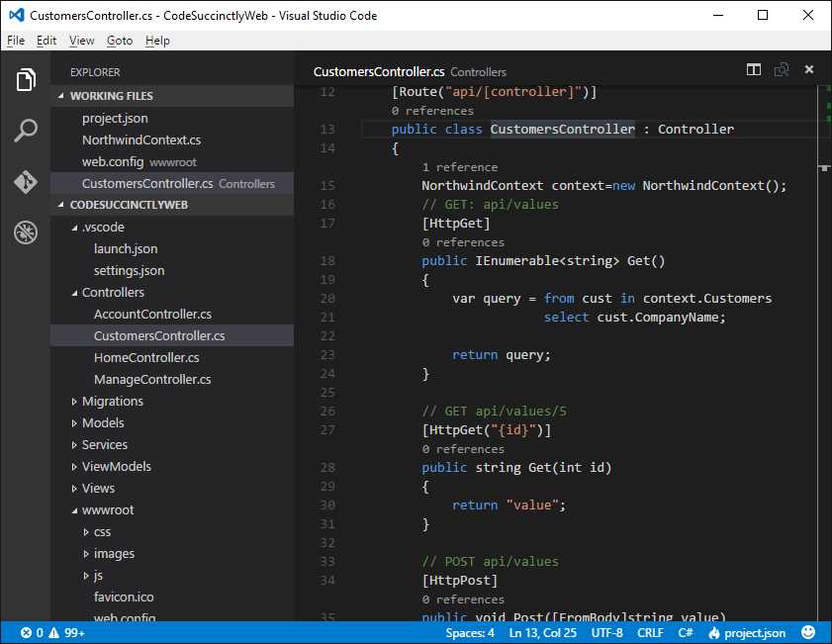Open settings.json file
832x644 pixels.
click(x=172, y=270)
